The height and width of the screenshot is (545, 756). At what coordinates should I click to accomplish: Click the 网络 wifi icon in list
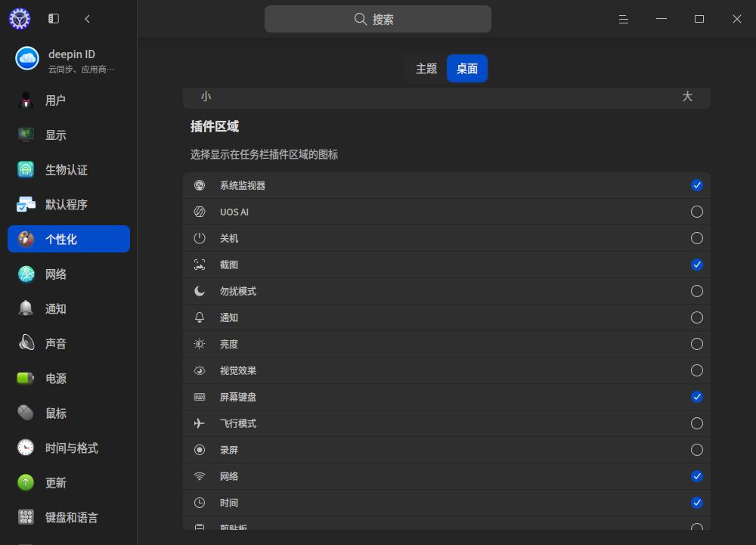click(200, 476)
